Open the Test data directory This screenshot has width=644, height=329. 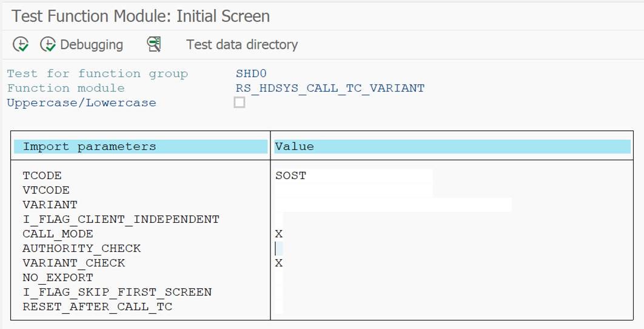tap(241, 44)
